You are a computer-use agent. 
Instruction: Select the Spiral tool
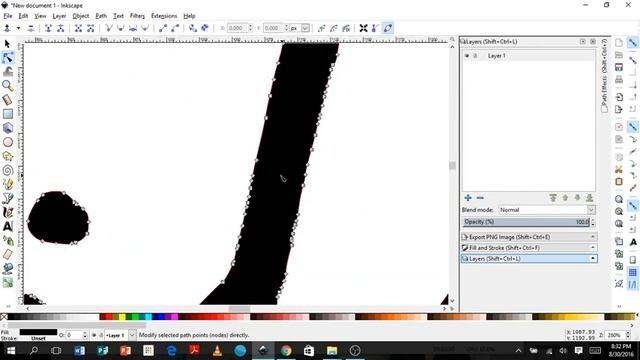[x=7, y=170]
